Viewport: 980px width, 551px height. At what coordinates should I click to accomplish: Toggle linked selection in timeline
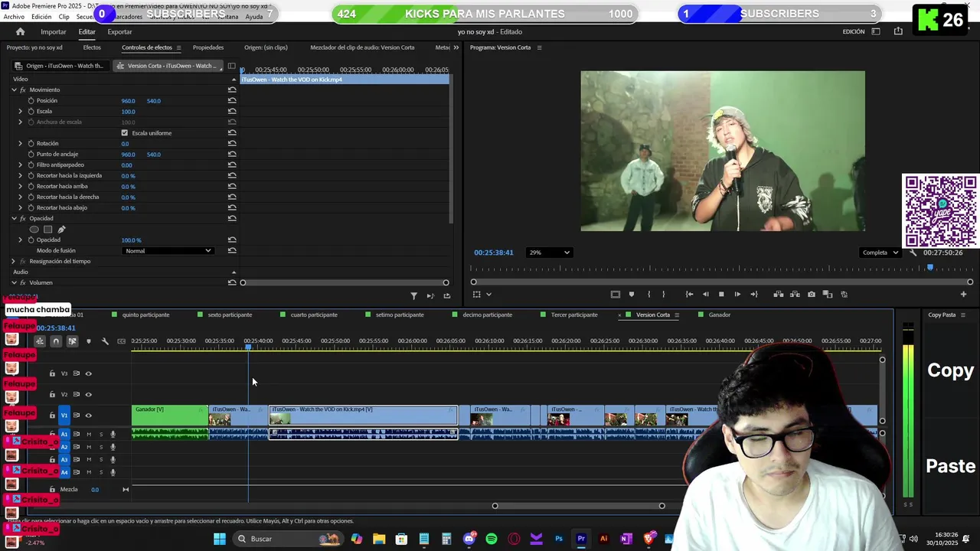(72, 341)
